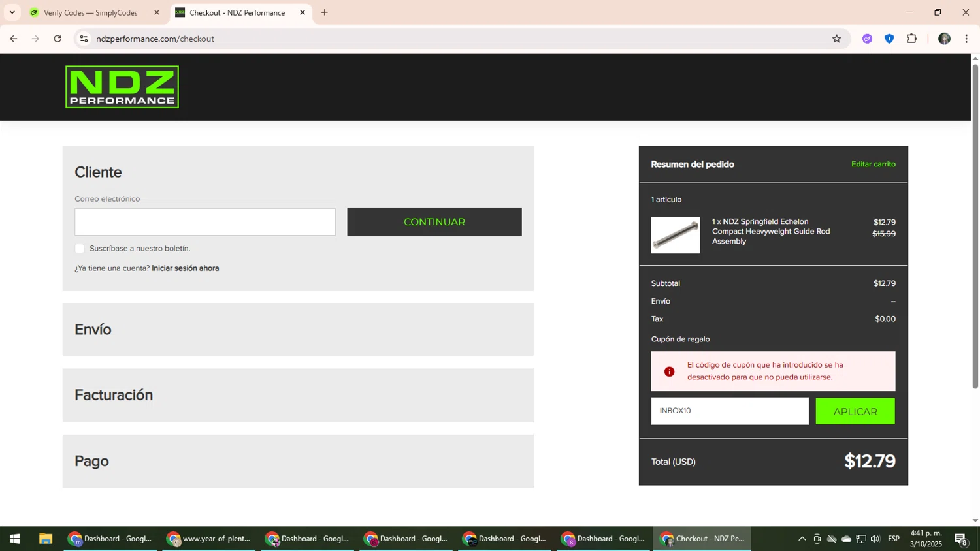This screenshot has width=980, height=551.
Task: Open Chrome's three-dot menu
Action: (966, 39)
